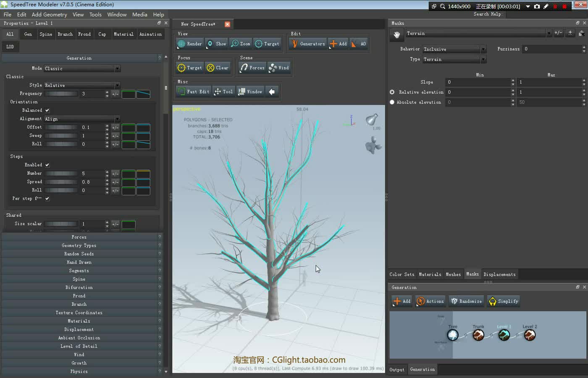Click the Clear focus button
Viewport: 588px width, 378px height.
(x=218, y=68)
